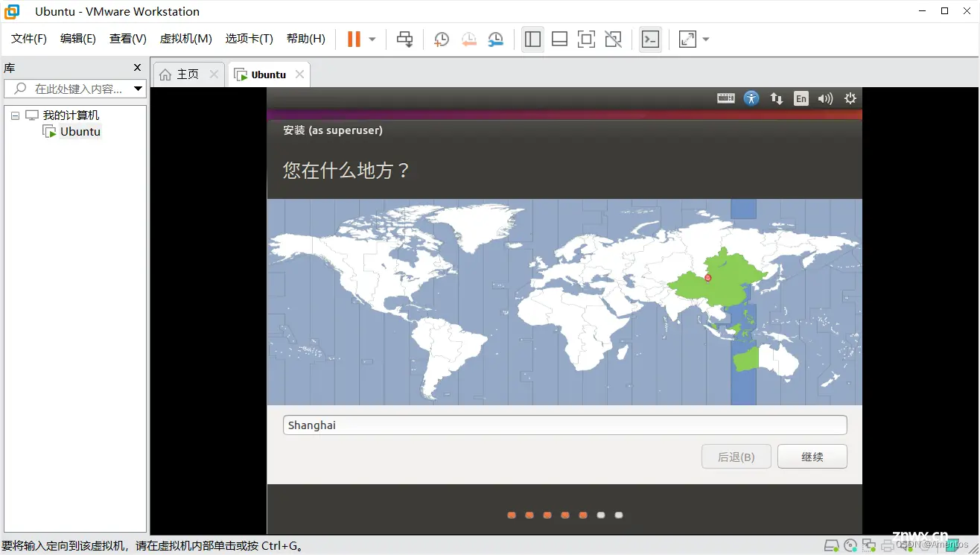This screenshot has width=980, height=555.
Task: Open the 编辑(E) menu
Action: tap(78, 39)
